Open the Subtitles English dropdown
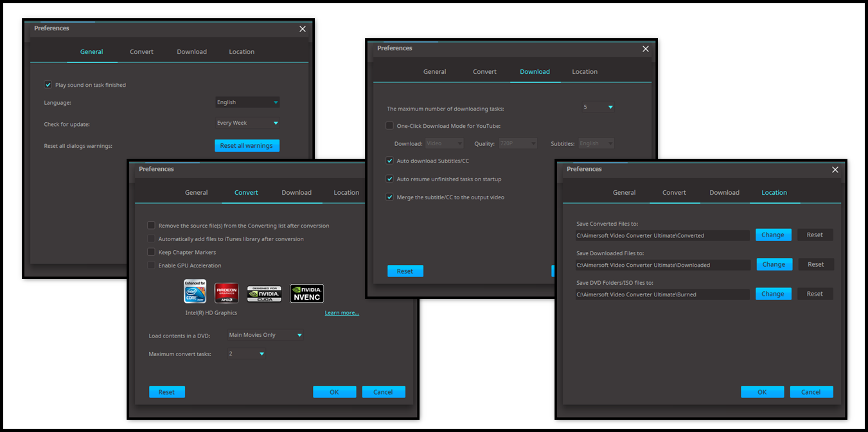868x432 pixels. [x=596, y=143]
